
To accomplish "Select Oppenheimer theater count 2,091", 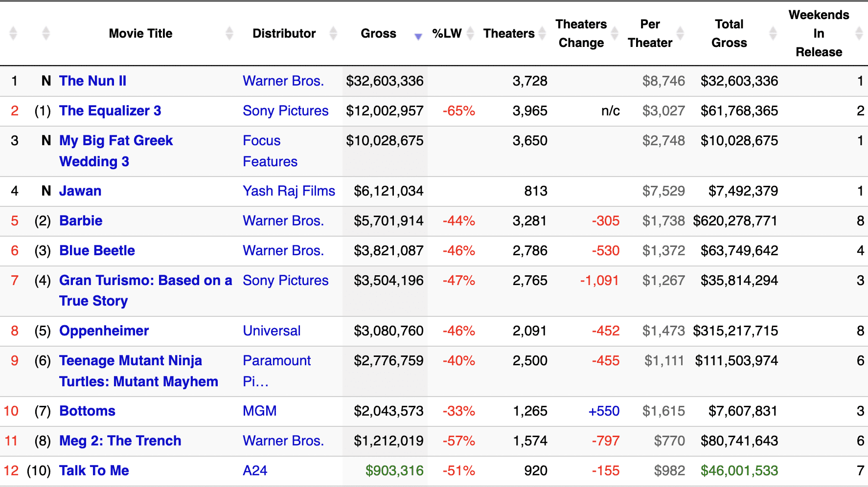I will [x=530, y=331].
